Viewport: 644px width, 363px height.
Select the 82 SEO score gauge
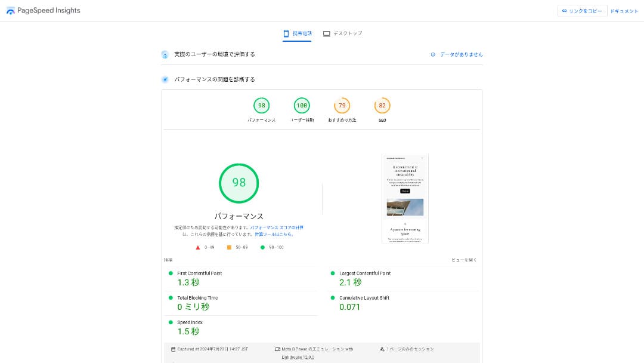point(382,106)
